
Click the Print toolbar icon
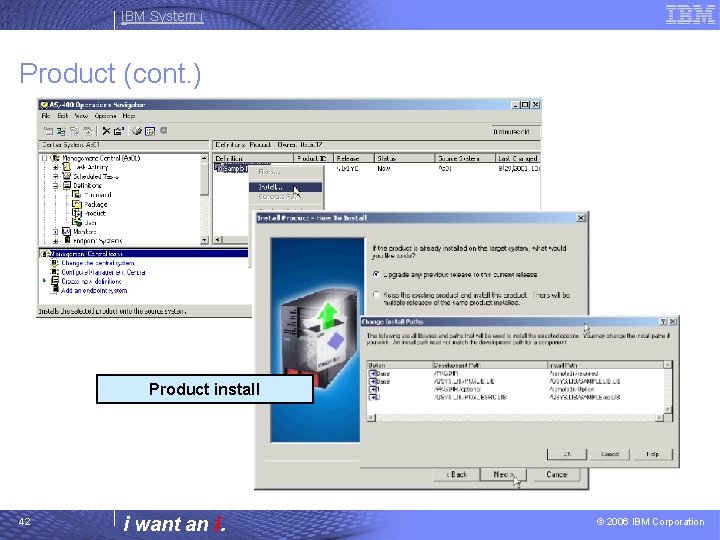click(x=137, y=131)
